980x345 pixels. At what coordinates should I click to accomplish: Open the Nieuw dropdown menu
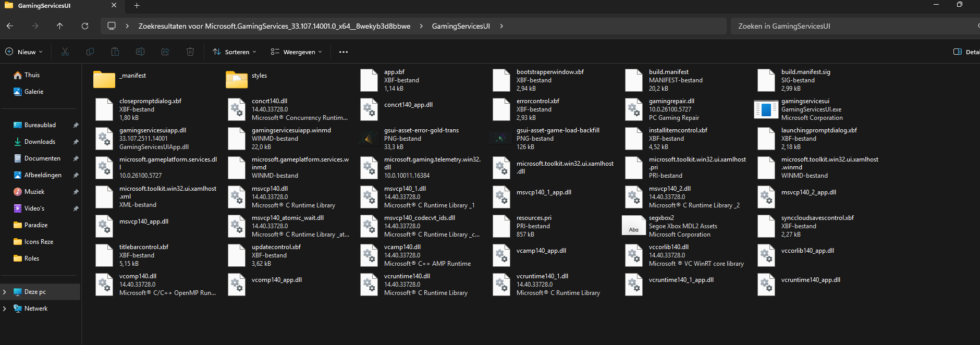point(24,52)
